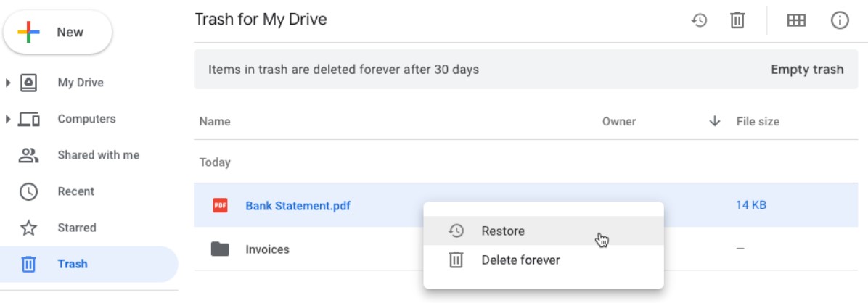The width and height of the screenshot is (868, 303).
Task: Click the Invoices folder icon
Action: (220, 249)
